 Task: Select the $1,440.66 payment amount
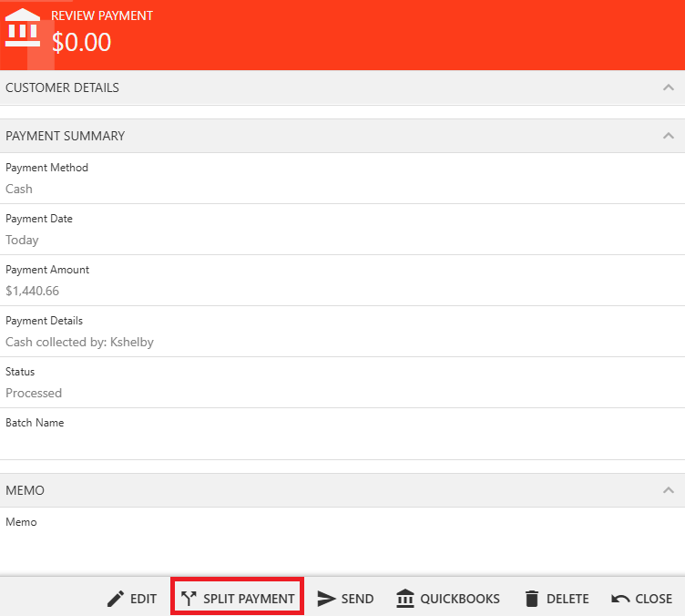coord(32,291)
